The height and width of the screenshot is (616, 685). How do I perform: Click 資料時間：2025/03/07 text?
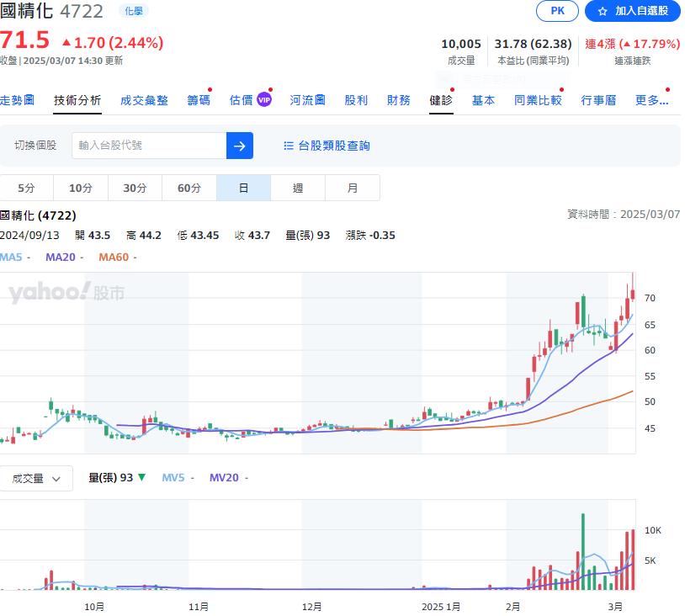click(624, 214)
